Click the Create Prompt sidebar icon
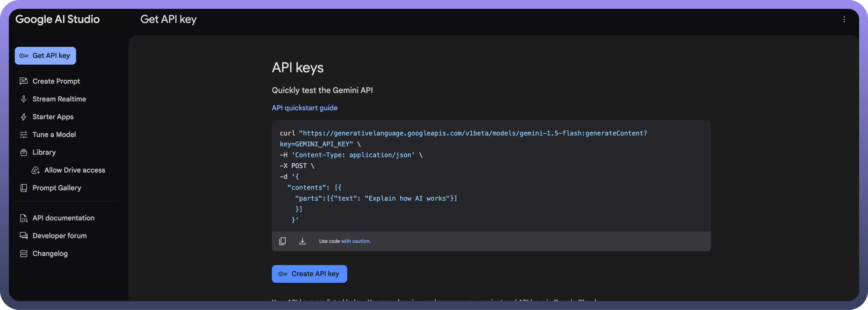This screenshot has height=310, width=868. click(24, 81)
